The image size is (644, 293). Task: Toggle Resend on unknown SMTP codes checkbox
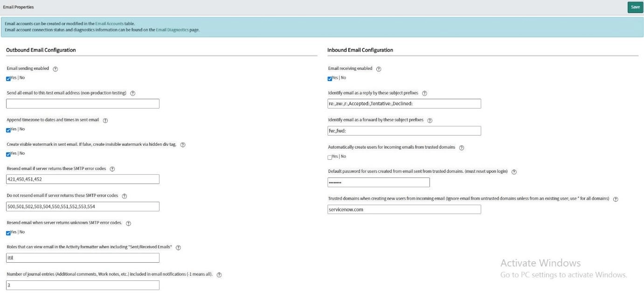pos(8,233)
